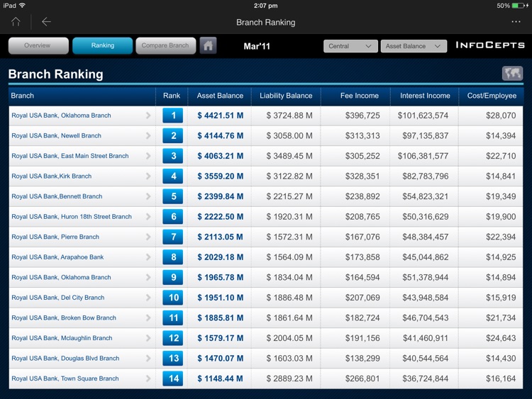
Task: Sort by Interest Income column header
Action: click(x=425, y=96)
